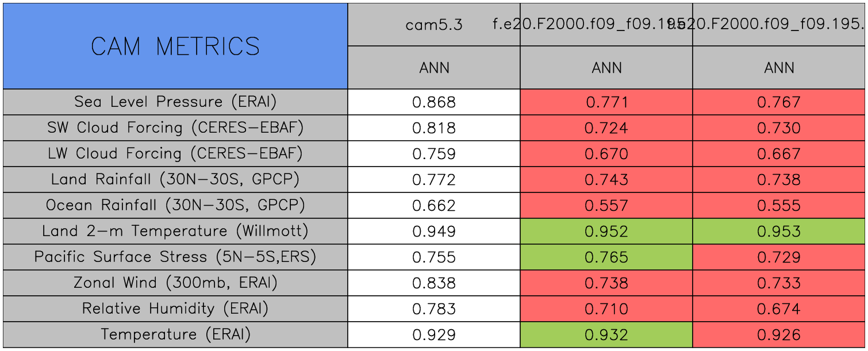The height and width of the screenshot is (351, 868).
Task: Select the cam5.3 column header
Action: click(x=434, y=25)
